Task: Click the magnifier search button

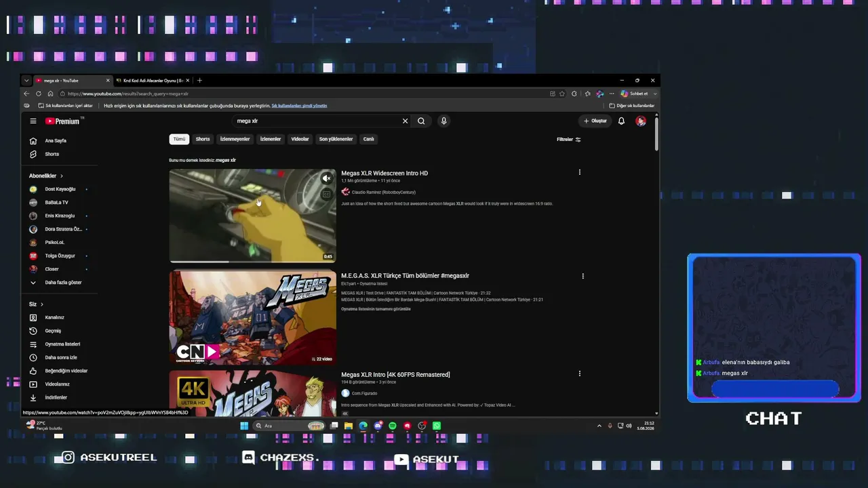Action: coord(421,121)
